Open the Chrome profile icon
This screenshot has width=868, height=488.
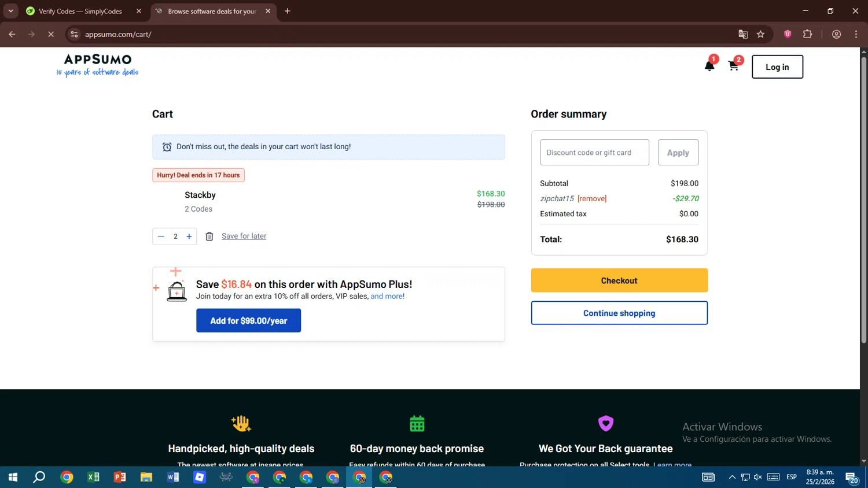pos(837,34)
